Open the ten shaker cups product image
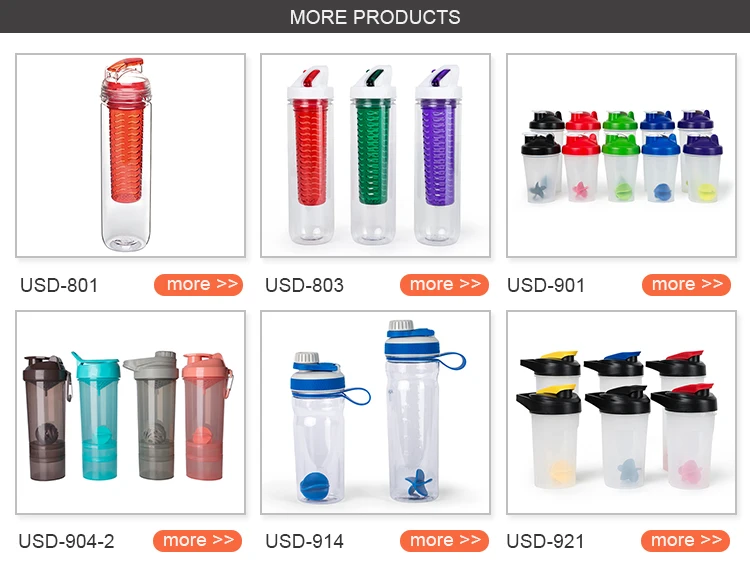Screen dimensions: 750x578 (621, 156)
